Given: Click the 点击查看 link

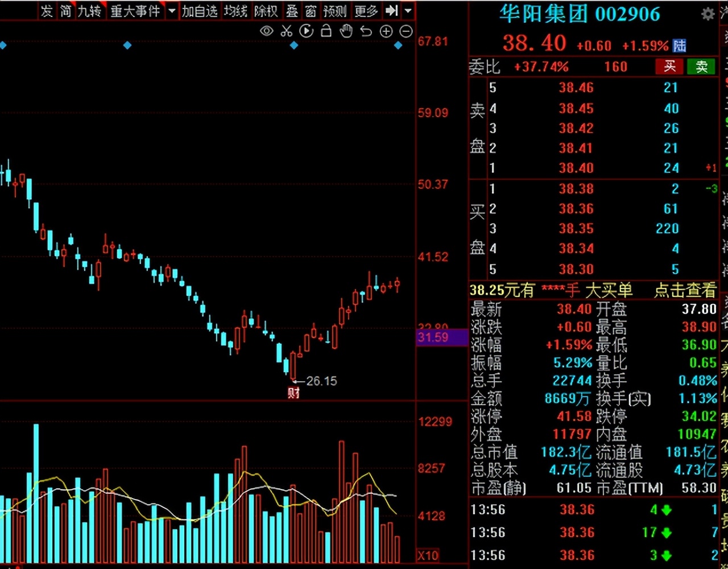Looking at the screenshot, I should tap(685, 290).
